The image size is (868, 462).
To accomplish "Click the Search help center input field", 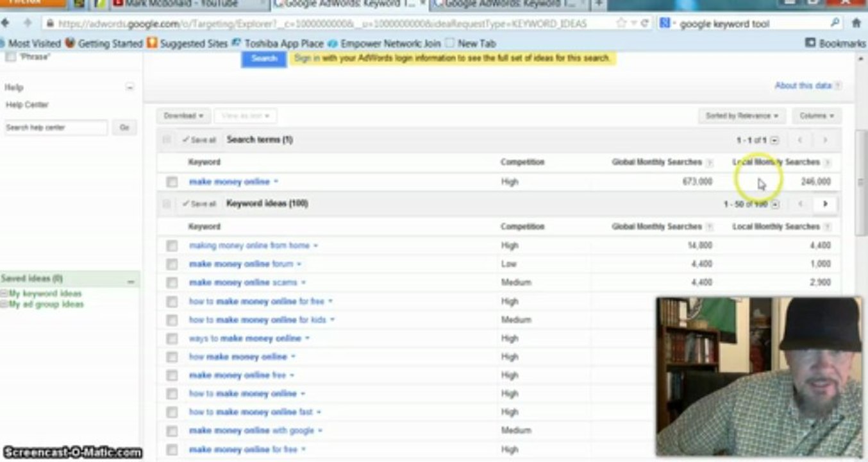I will [56, 128].
